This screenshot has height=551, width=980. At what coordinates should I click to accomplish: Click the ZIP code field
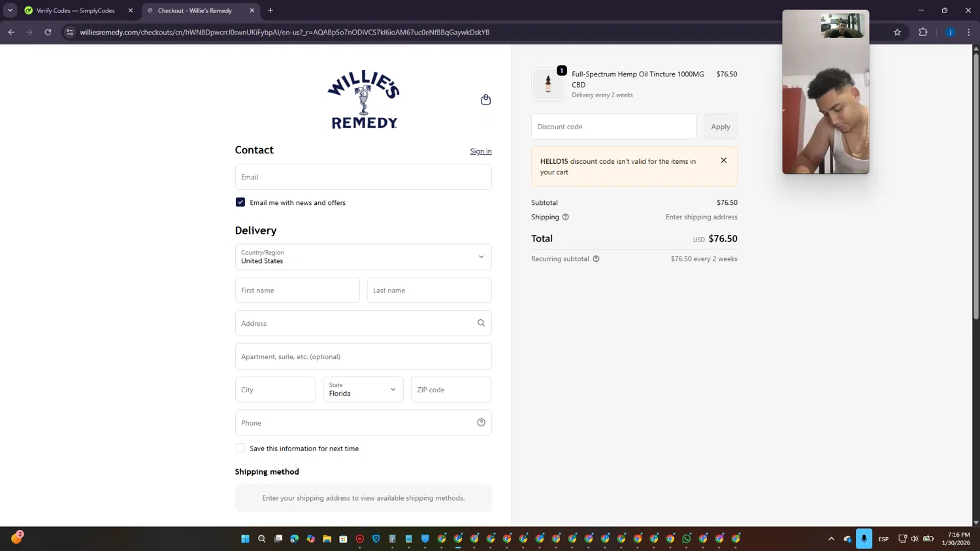coord(451,389)
